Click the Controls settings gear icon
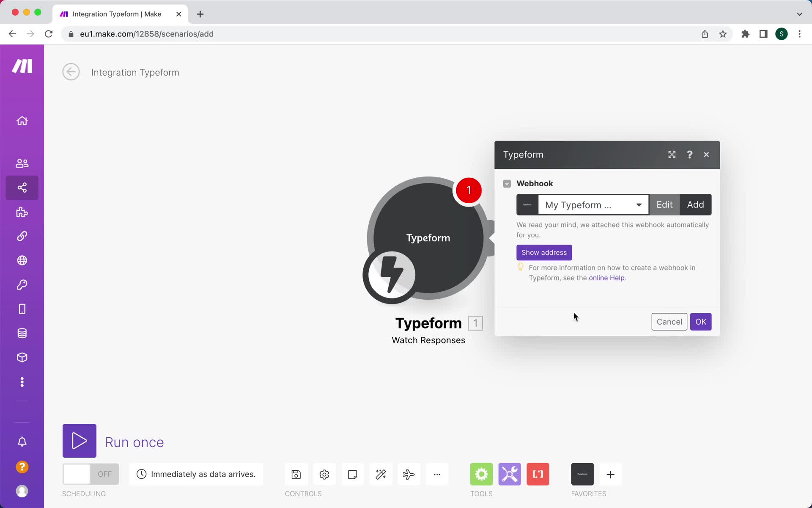This screenshot has width=812, height=508. [324, 474]
